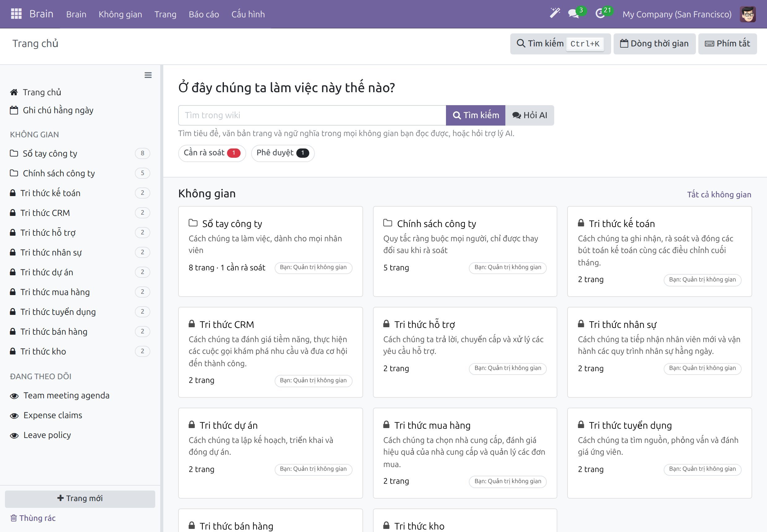Open the chat messages icon with badge 3
The height and width of the screenshot is (532, 767).
tap(574, 14)
